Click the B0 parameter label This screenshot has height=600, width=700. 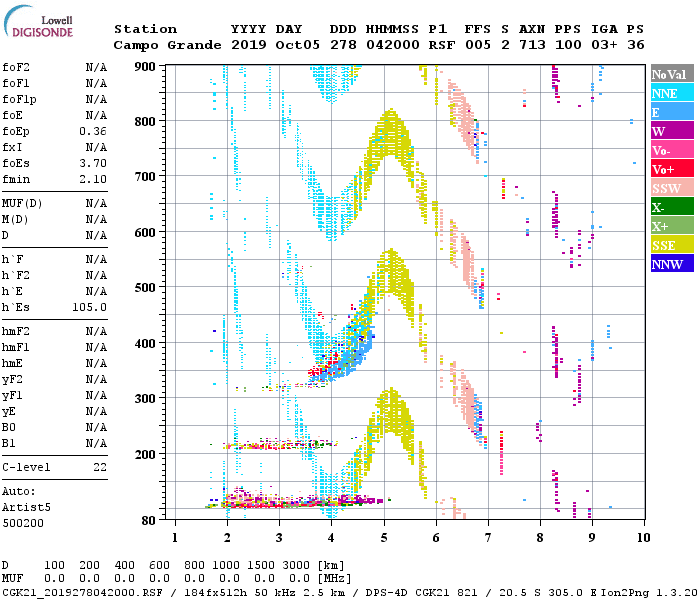8,427
